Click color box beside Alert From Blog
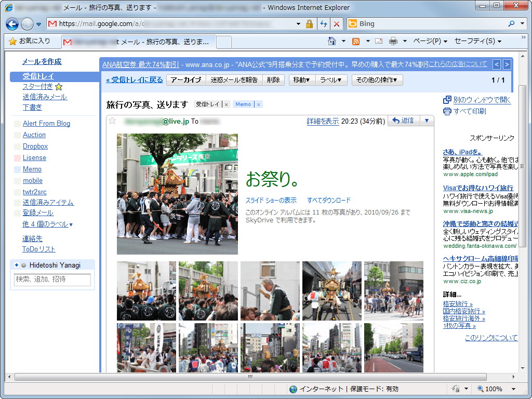 [x=17, y=124]
